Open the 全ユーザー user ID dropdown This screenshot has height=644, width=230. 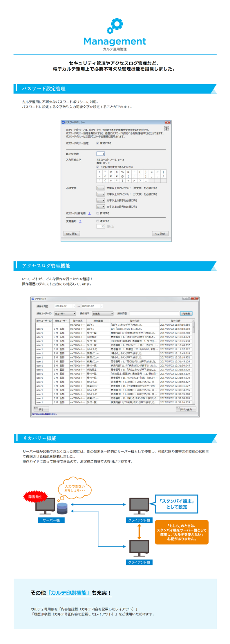[x=65, y=314]
